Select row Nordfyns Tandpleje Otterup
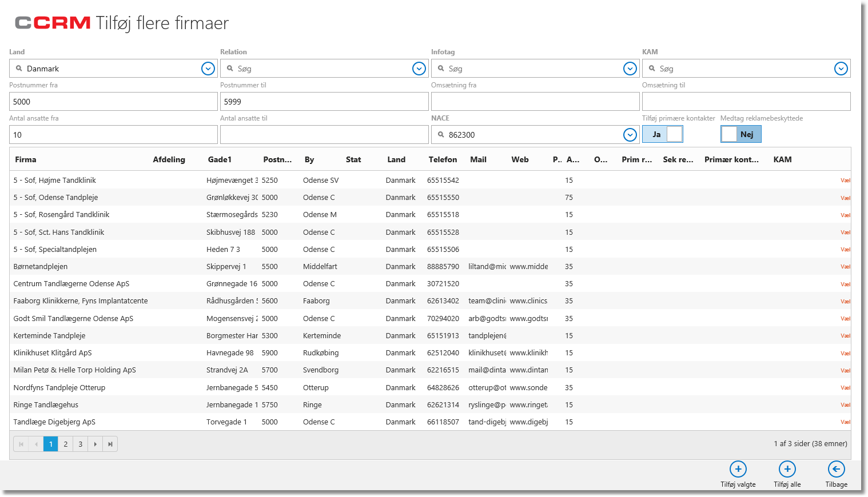Screen dimensions: 868x497 (430, 387)
